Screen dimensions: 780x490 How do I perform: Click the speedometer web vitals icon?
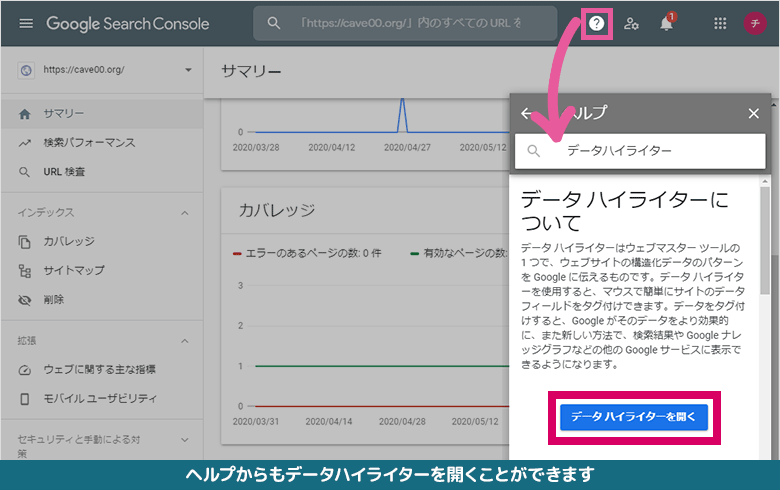point(24,370)
